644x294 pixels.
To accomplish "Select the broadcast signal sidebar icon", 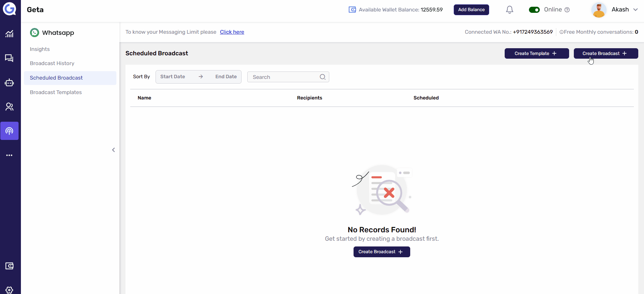I will pyautogui.click(x=9, y=131).
